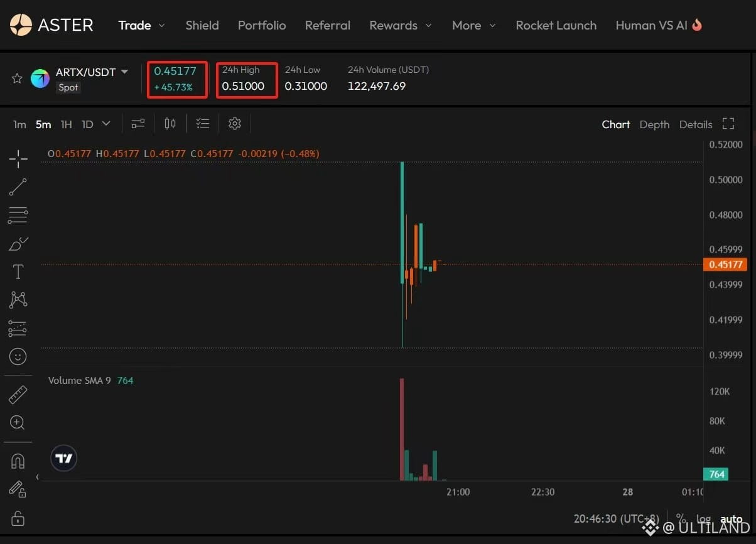Select the text annotation tool

(x=18, y=272)
